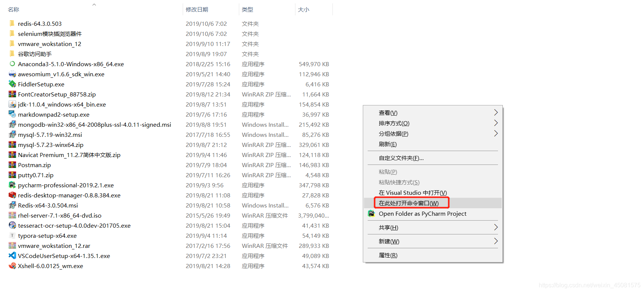This screenshot has width=644, height=292.
Task: Select the file name FiddlerSetup.exe
Action: click(x=41, y=84)
